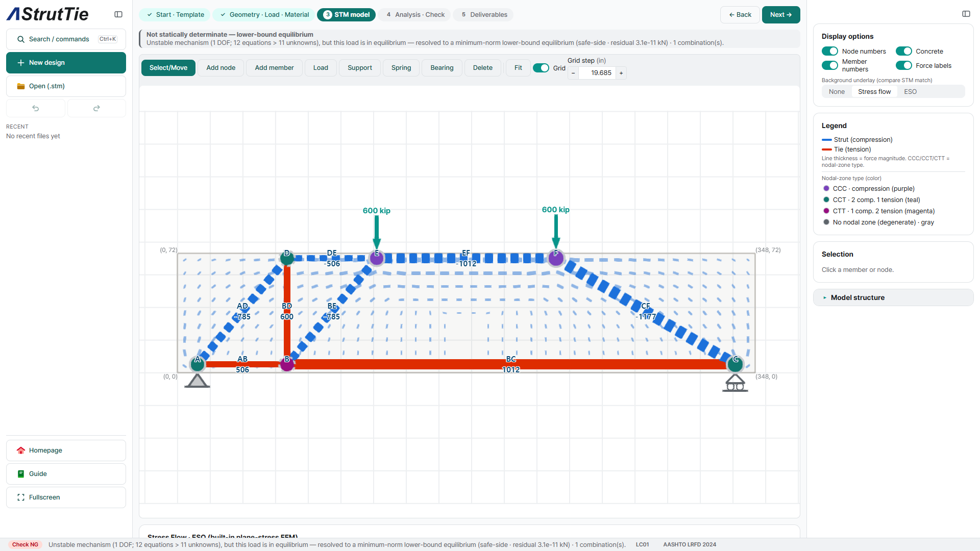
Task: Set background underlay to Stress flow
Action: (874, 92)
